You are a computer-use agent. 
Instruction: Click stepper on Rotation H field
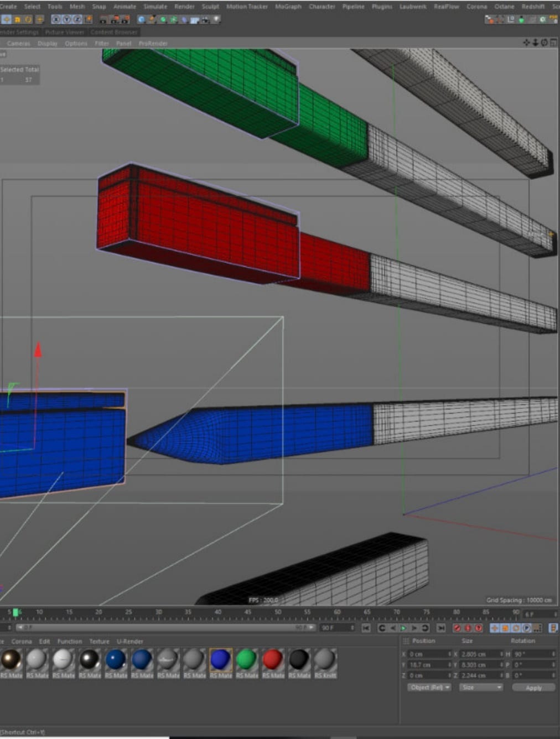(553, 654)
